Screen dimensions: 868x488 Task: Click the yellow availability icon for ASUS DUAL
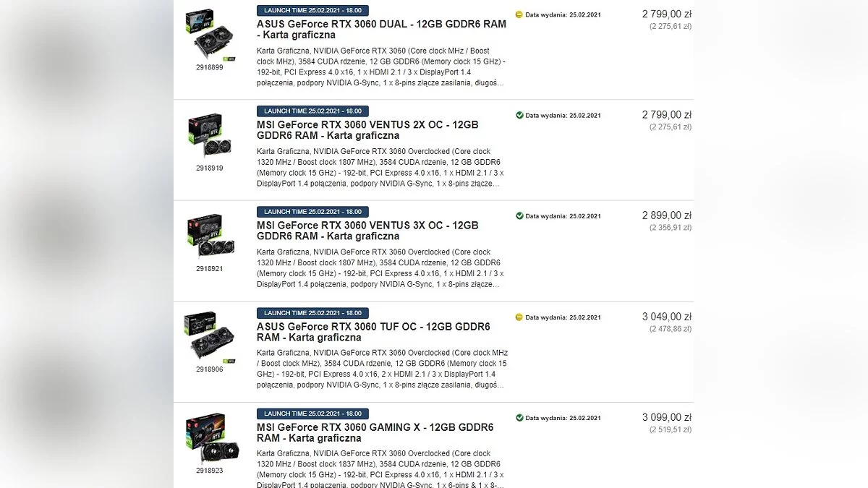point(519,14)
